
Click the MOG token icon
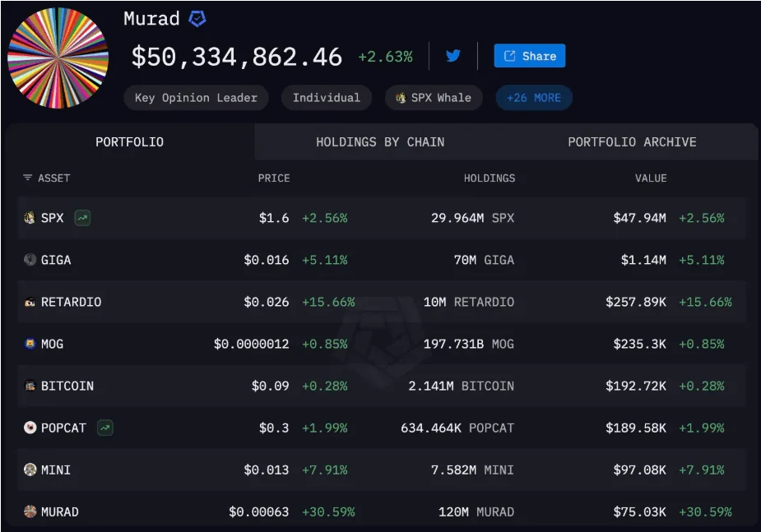coord(30,344)
